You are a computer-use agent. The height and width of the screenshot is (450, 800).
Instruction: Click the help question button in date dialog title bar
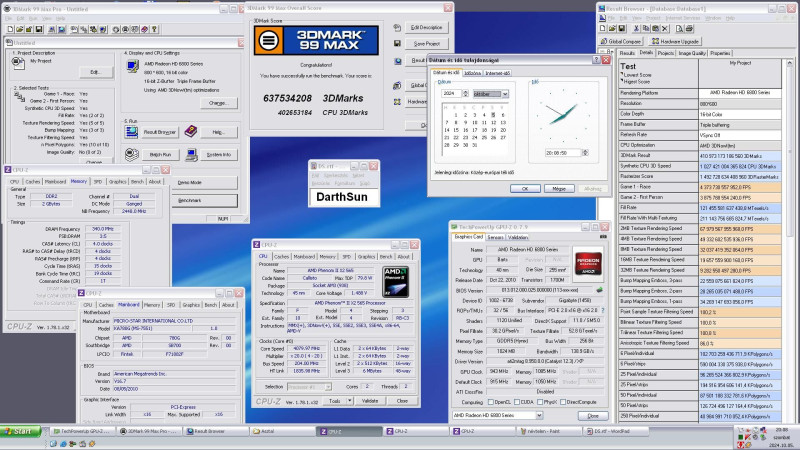click(596, 60)
